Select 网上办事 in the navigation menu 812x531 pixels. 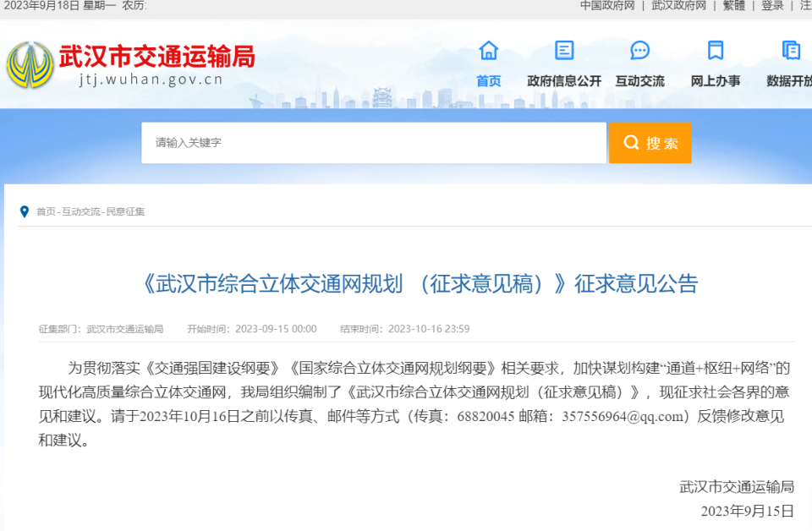715,80
